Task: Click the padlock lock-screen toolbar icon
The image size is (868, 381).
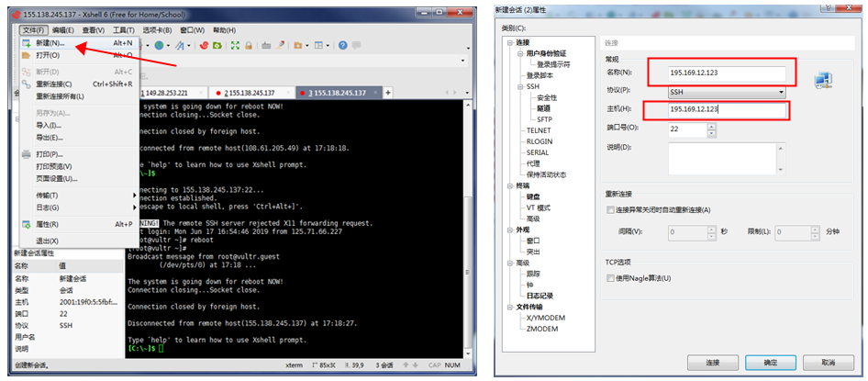Action: coord(248,45)
